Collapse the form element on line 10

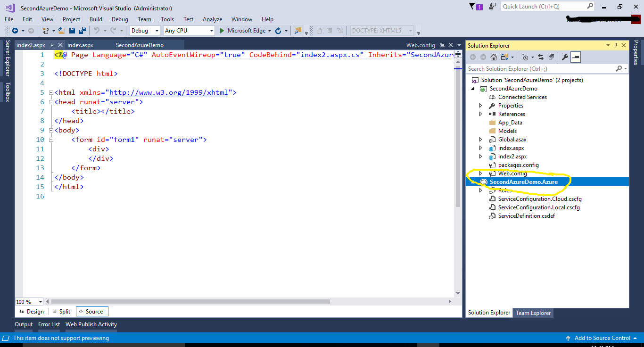pyautogui.click(x=51, y=140)
